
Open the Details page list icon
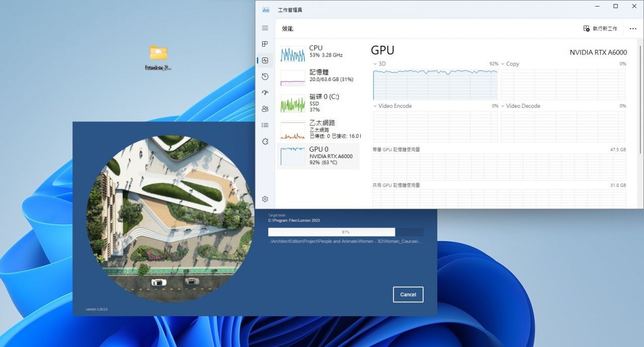[x=265, y=125]
